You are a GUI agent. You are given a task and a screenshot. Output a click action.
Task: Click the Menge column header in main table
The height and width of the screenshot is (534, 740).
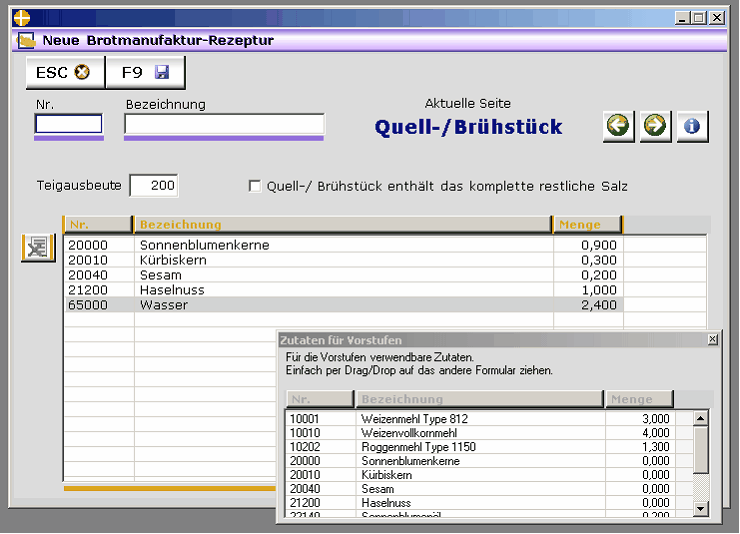[588, 225]
